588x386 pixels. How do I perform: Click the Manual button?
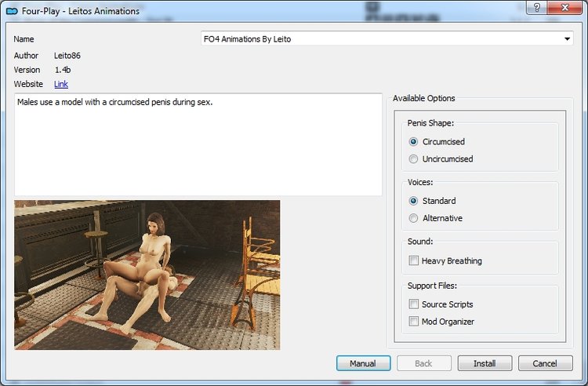tap(363, 363)
